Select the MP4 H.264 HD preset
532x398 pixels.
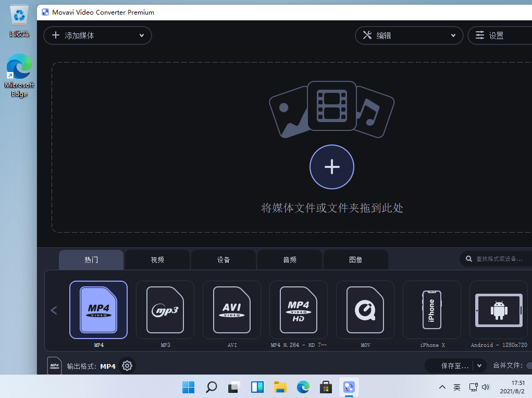[299, 310]
